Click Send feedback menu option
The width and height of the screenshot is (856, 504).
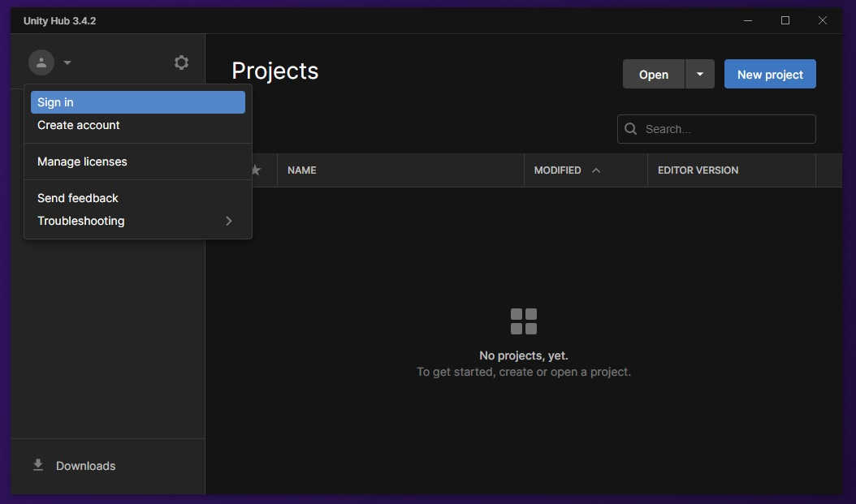point(77,197)
